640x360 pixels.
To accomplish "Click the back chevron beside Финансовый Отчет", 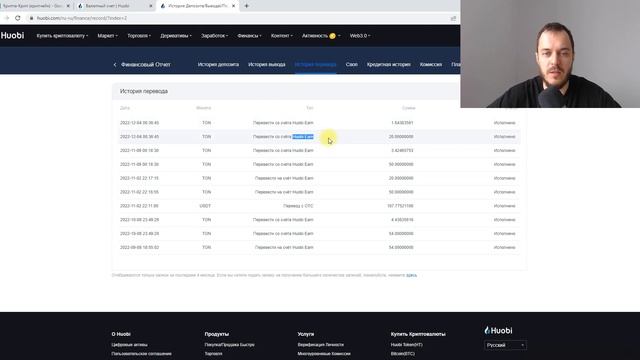I will [115, 64].
